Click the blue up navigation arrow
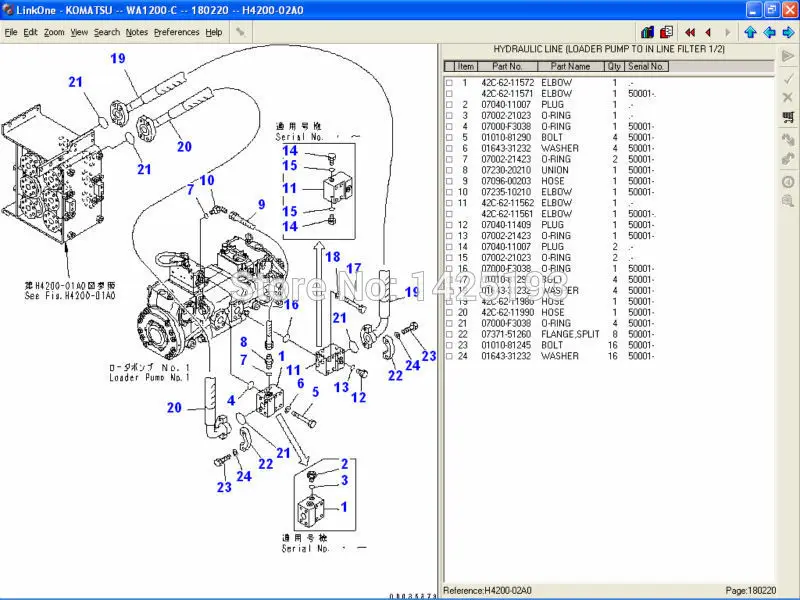 click(751, 32)
